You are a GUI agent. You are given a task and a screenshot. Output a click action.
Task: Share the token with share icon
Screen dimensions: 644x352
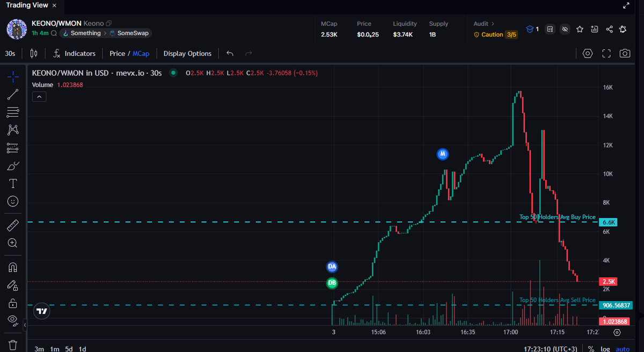(x=609, y=29)
